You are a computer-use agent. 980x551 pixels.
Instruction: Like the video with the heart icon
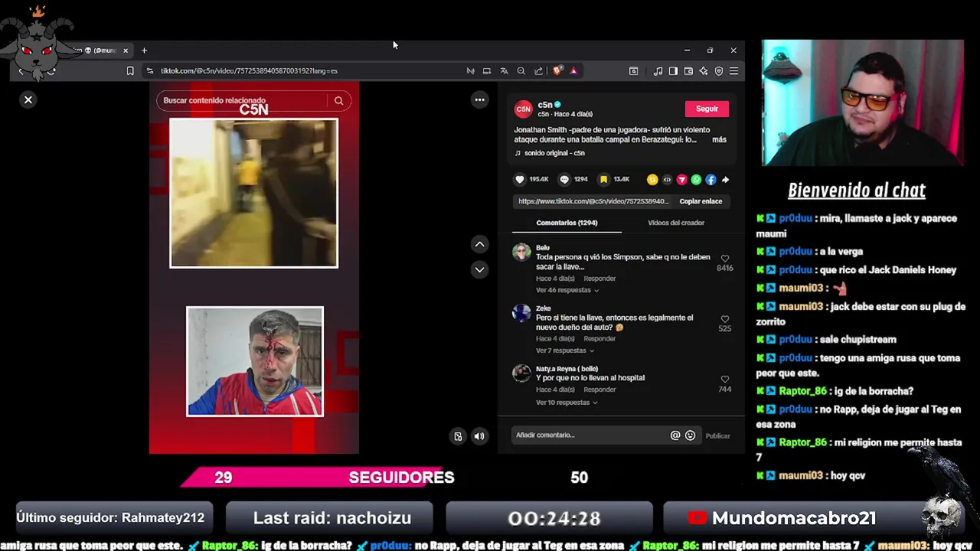pyautogui.click(x=520, y=179)
